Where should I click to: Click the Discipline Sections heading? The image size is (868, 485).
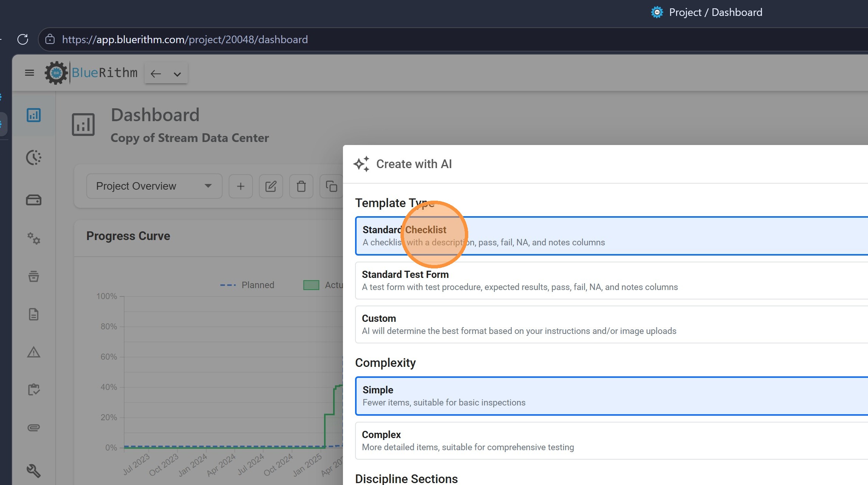(x=406, y=479)
